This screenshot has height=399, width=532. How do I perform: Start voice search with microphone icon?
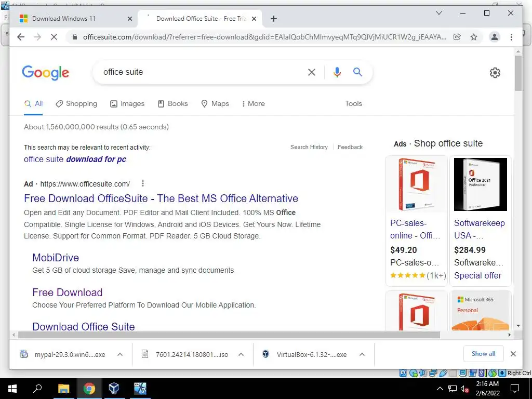(x=337, y=72)
